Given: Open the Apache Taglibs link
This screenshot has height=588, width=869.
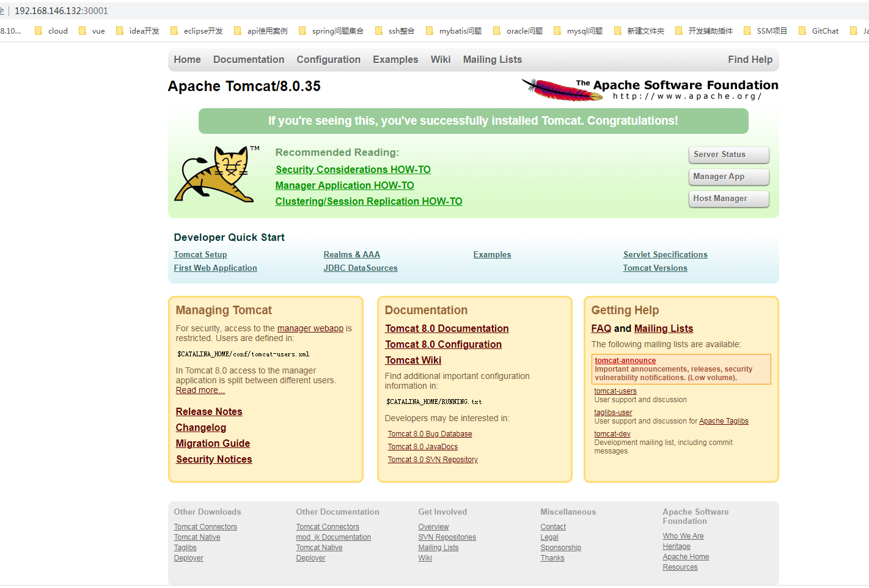Looking at the screenshot, I should 724,421.
